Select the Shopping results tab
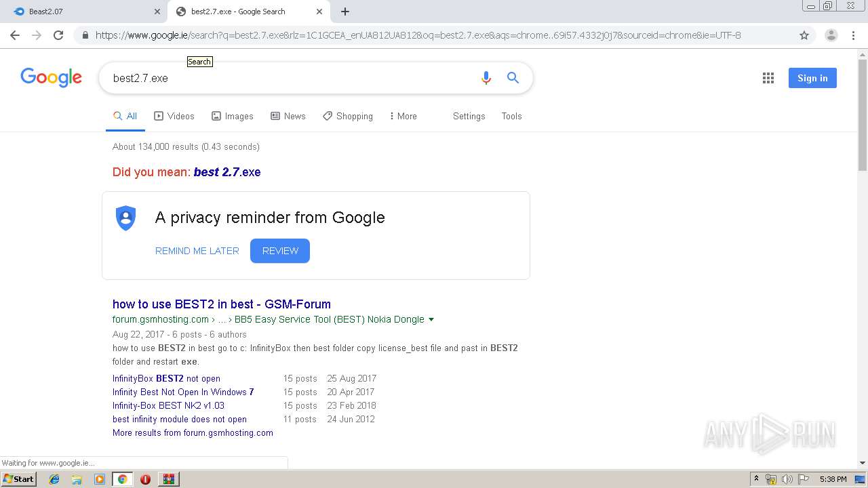This screenshot has width=868, height=488. tap(348, 117)
